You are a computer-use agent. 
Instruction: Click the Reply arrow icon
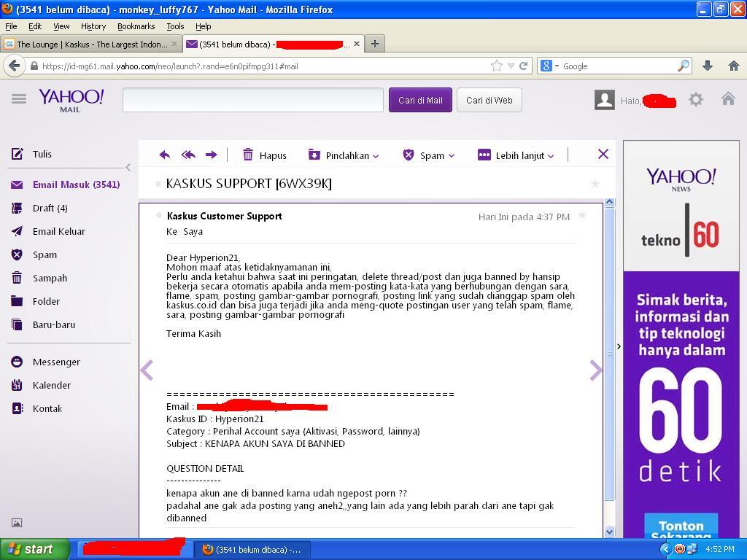(x=165, y=155)
